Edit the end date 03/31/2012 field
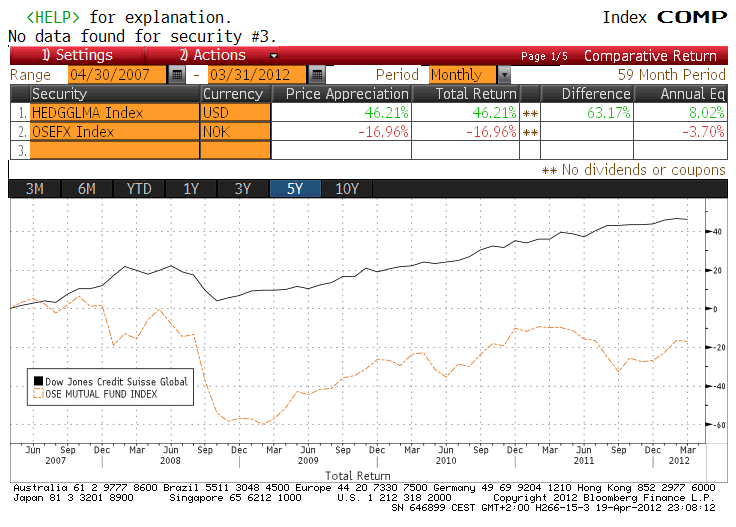This screenshot has height=527, width=736. 257,75
